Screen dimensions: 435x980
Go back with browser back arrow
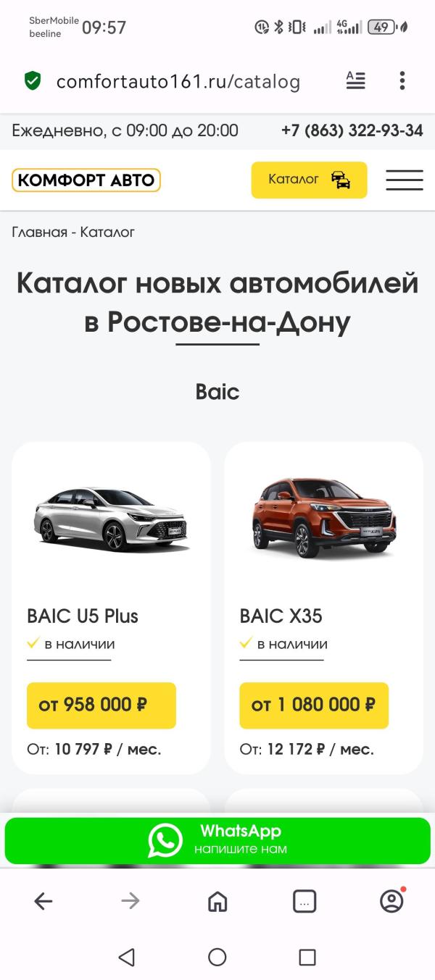[x=43, y=901]
